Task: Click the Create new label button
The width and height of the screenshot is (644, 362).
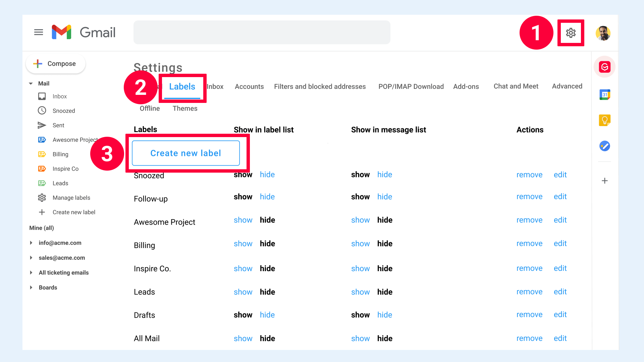Action: pyautogui.click(x=185, y=153)
